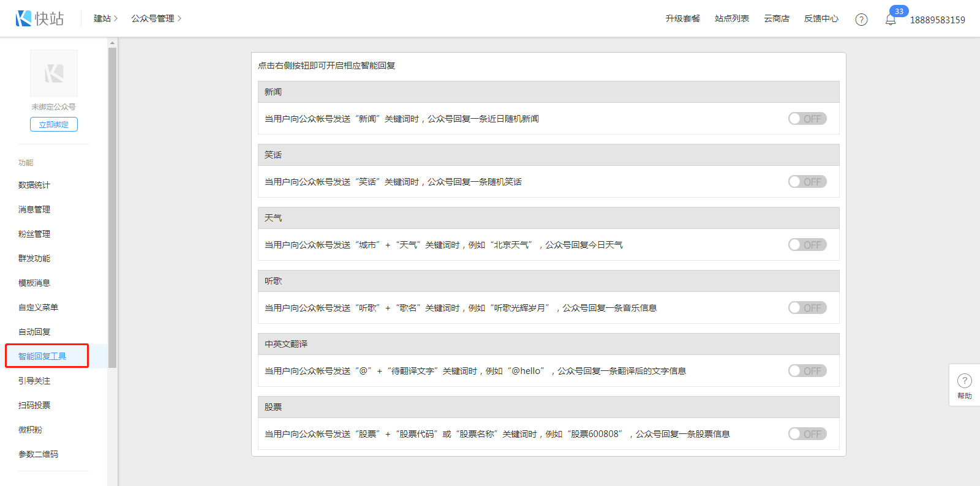Viewport: 980px width, 486px height.
Task: Enable the 新闻 smart reply toggle
Action: click(x=807, y=119)
